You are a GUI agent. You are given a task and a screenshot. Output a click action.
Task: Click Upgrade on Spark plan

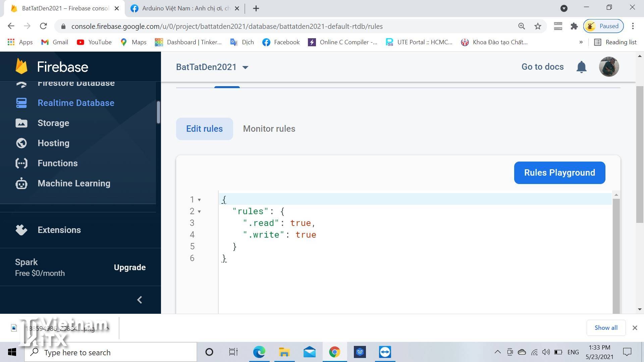coord(129,267)
